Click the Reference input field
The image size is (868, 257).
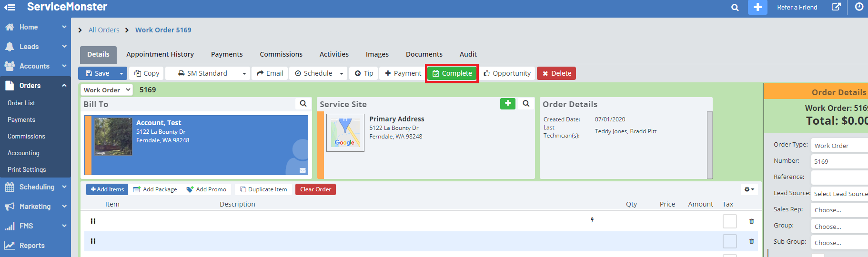point(839,177)
